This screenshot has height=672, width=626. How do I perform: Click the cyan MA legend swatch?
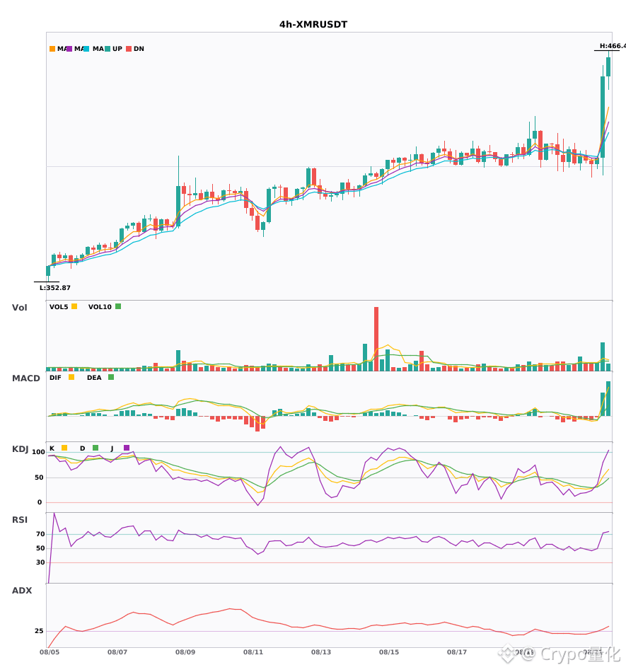click(x=86, y=49)
